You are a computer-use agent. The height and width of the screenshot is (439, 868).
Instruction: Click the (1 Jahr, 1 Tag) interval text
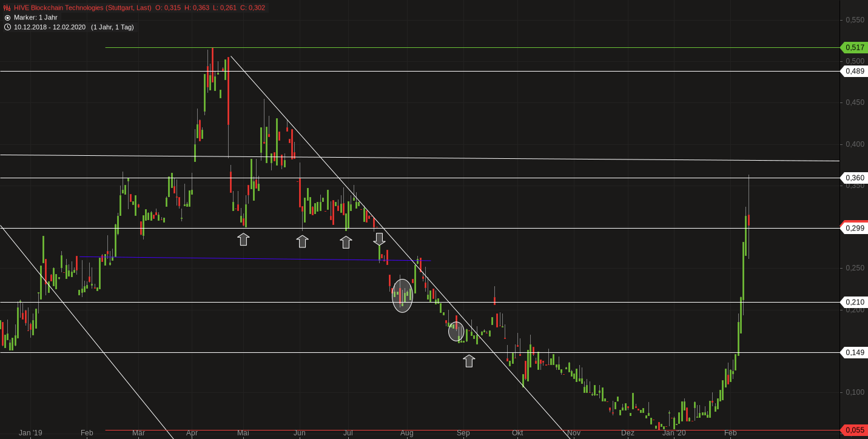pyautogui.click(x=112, y=27)
